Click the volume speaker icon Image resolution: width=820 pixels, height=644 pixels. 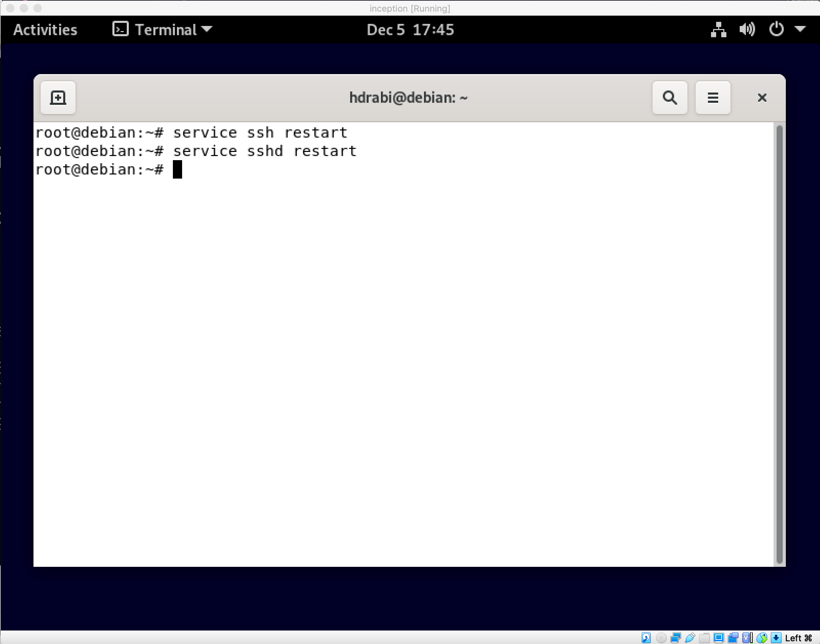[x=747, y=29]
